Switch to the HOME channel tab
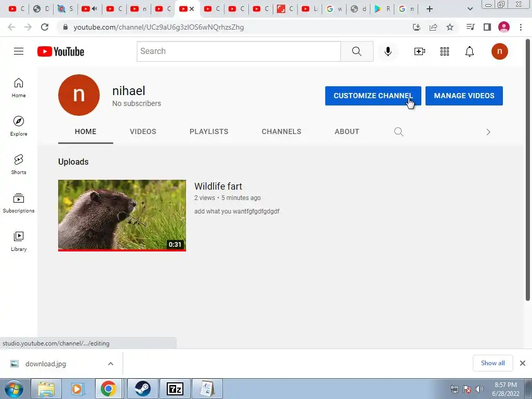This screenshot has height=399, width=532. tap(86, 131)
